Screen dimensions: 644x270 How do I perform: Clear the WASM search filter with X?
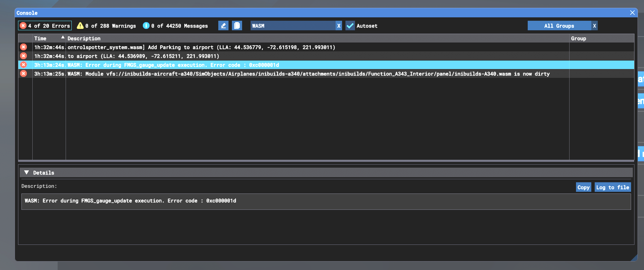point(339,26)
